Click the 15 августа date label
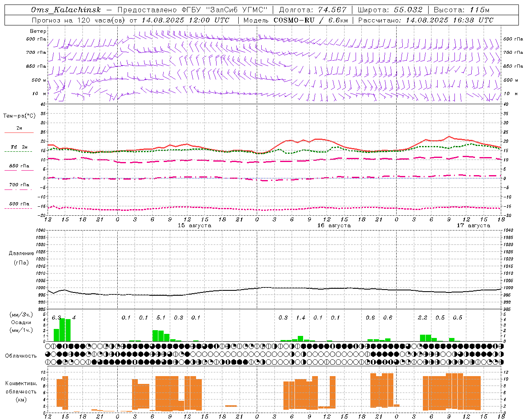 [x=194, y=226]
